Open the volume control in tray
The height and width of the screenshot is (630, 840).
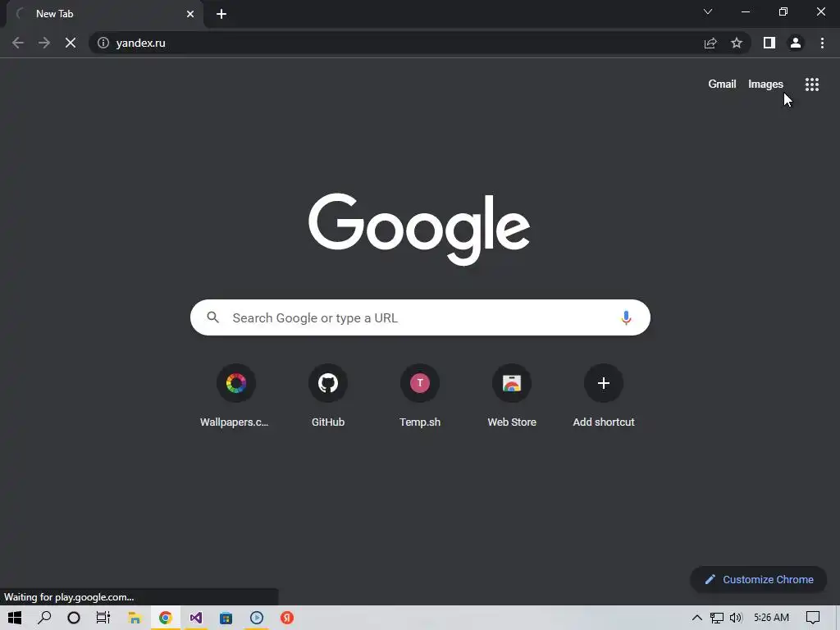coord(736,618)
